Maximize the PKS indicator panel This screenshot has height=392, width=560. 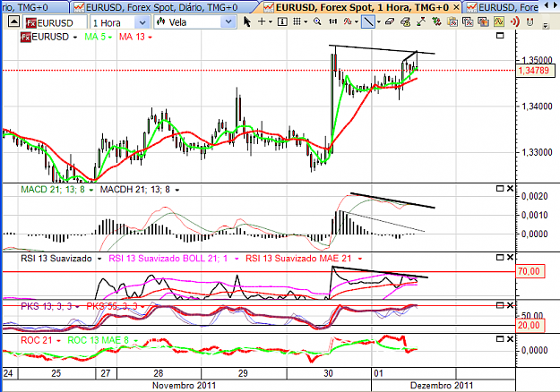point(500,305)
